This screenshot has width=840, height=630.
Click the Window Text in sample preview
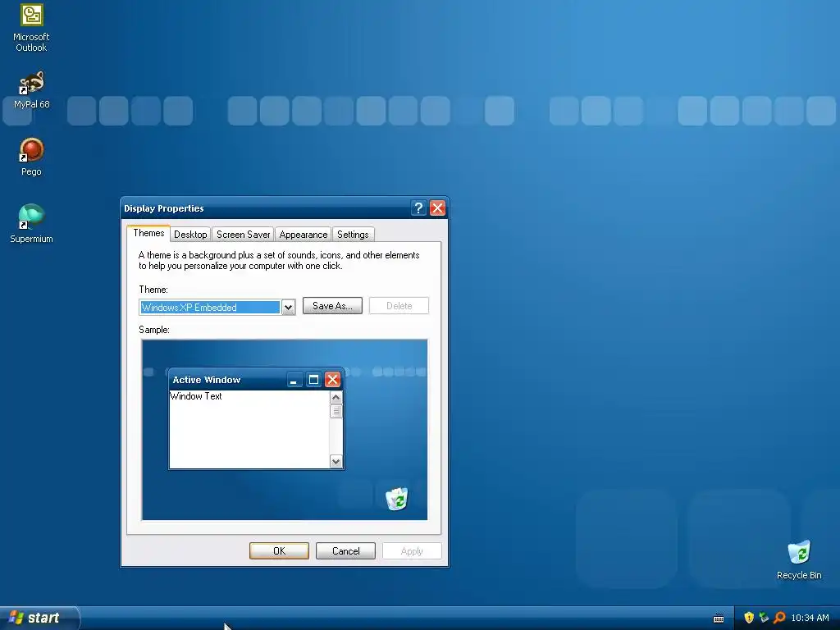point(195,396)
